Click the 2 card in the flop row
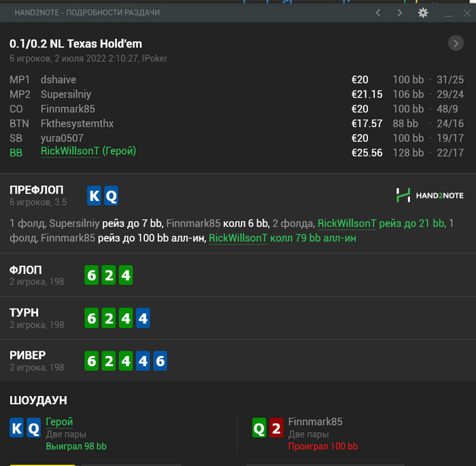The image size is (476, 466). (109, 275)
